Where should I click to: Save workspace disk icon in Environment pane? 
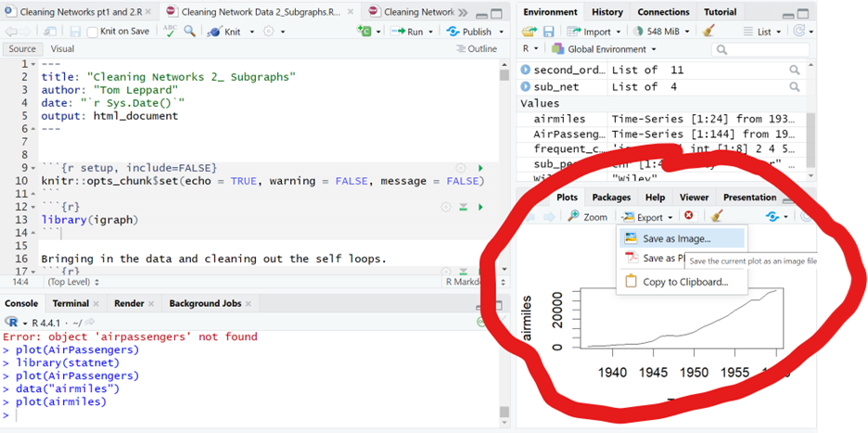548,32
